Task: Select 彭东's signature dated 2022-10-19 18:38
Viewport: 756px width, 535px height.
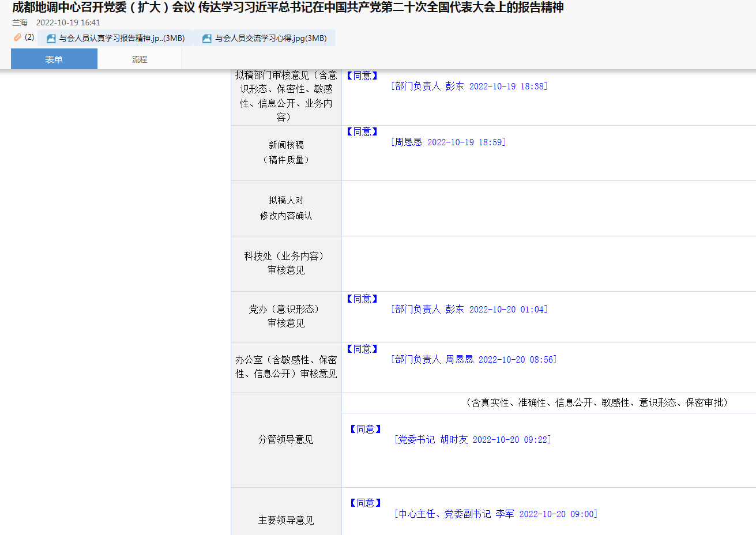Action: click(469, 86)
